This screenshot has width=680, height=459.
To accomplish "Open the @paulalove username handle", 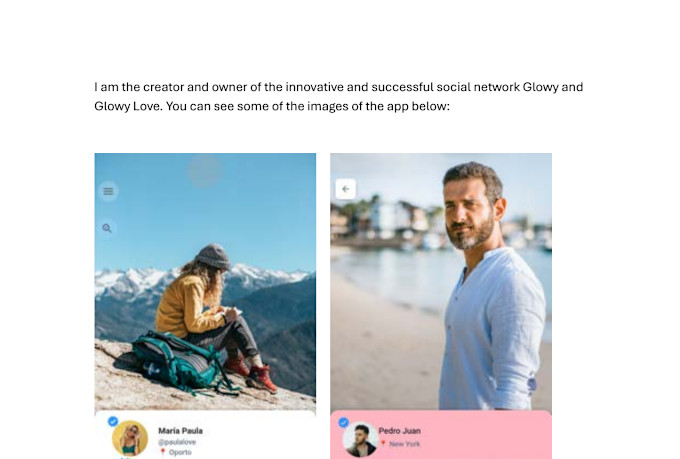I will point(177,442).
